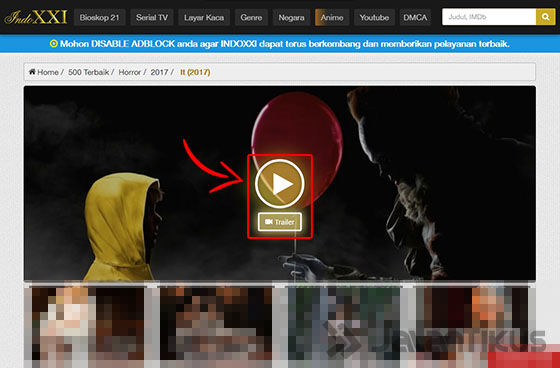Open the Anime menu item

click(332, 17)
